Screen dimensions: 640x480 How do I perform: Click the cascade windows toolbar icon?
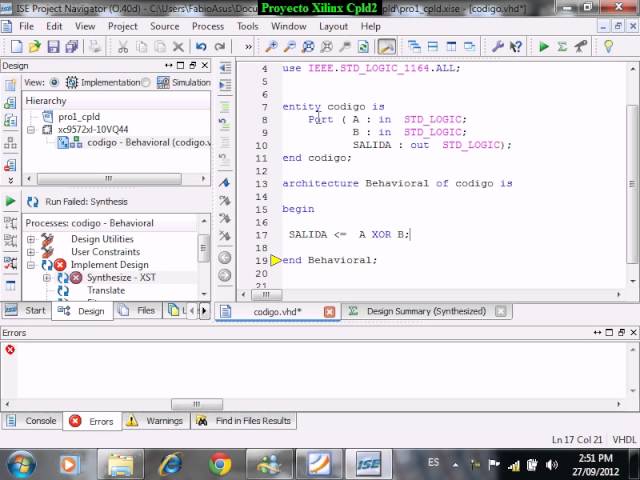coord(414,47)
